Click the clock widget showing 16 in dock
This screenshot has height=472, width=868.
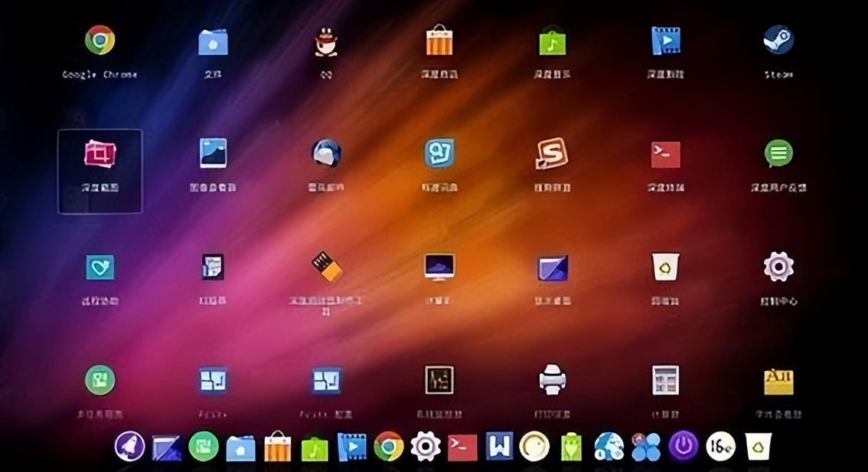(x=720, y=446)
